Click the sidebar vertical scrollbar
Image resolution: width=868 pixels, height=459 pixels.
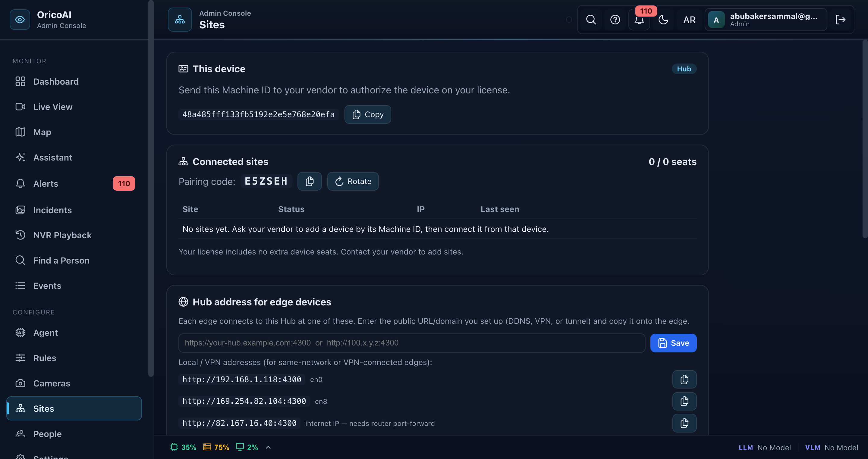coord(151,189)
